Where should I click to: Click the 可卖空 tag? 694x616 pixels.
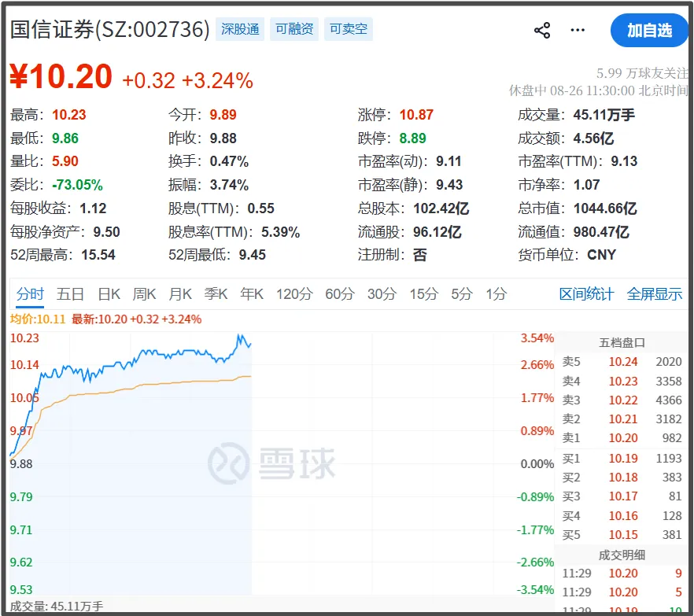click(349, 29)
